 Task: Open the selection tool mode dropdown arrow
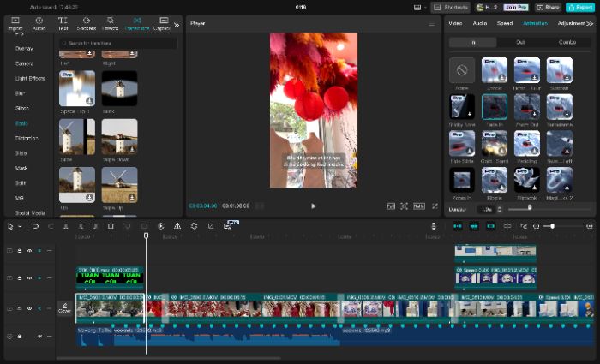(20, 226)
